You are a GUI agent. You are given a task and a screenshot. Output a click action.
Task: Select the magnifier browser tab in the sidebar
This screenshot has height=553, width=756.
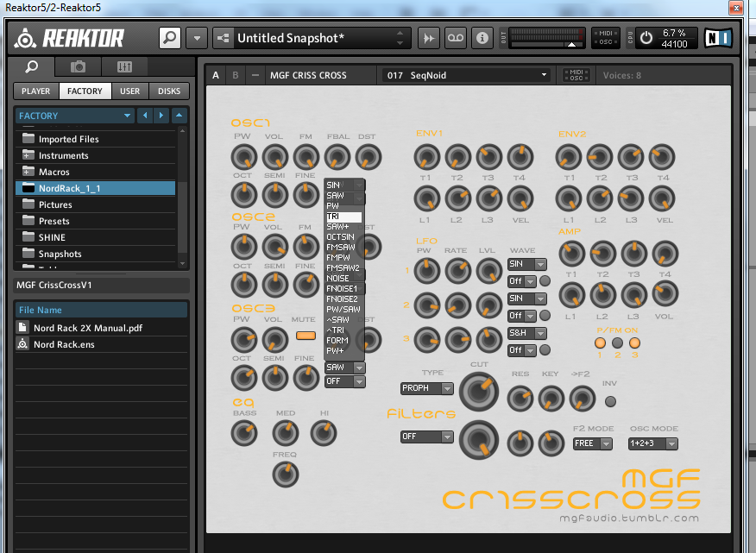point(32,66)
